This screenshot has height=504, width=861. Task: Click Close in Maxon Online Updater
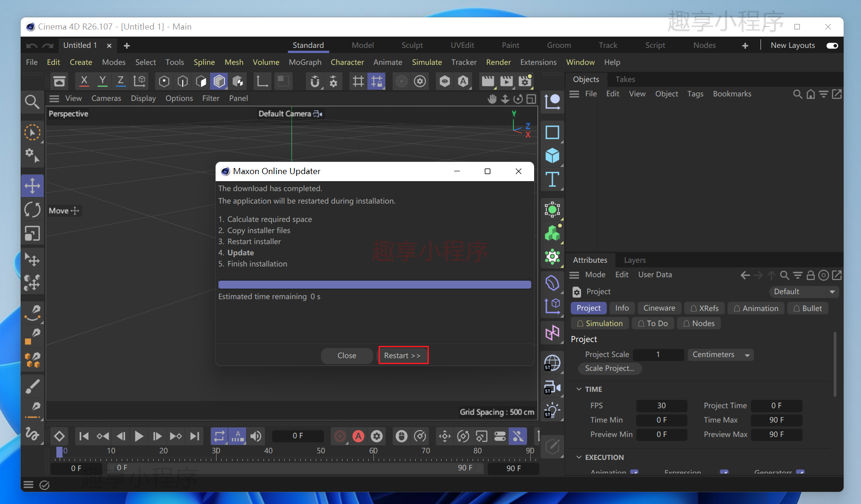pos(347,356)
